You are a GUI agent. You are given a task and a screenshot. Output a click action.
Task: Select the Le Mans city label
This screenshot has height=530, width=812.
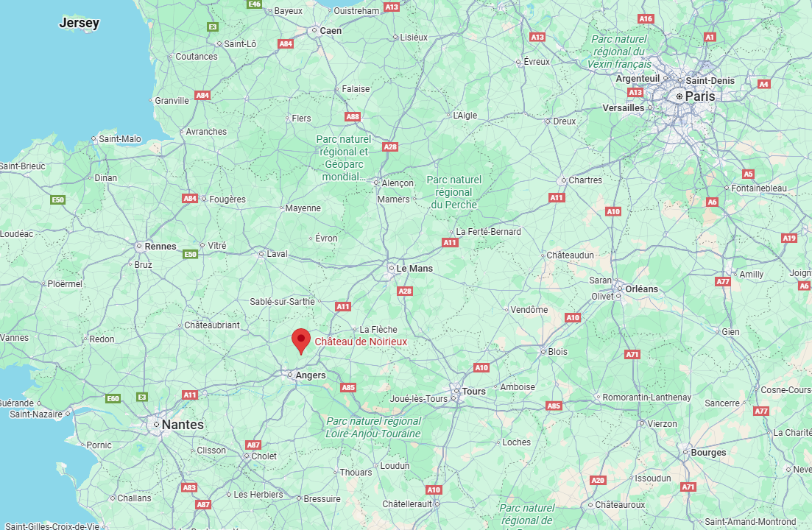point(414,269)
